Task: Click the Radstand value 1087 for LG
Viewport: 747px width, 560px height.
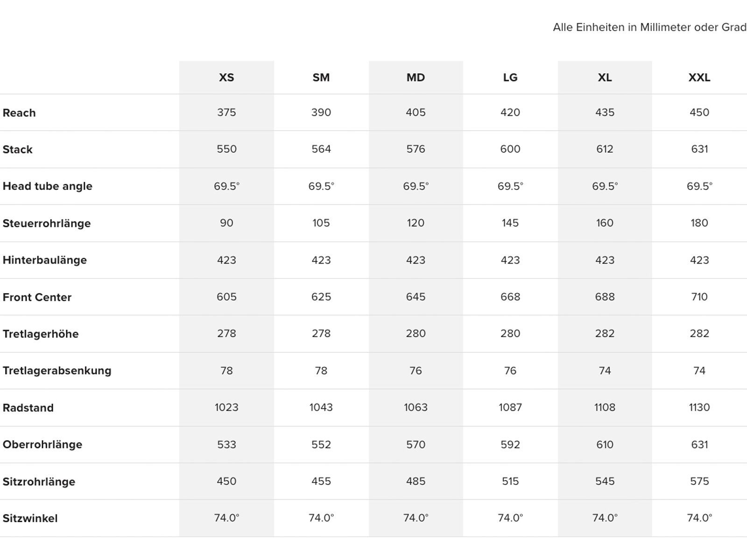Action: (510, 407)
